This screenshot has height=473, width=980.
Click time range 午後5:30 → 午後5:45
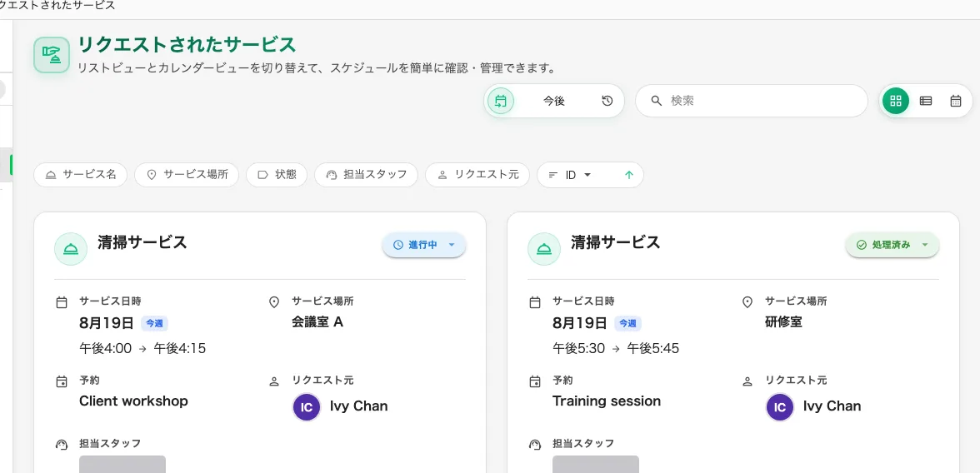(x=616, y=348)
